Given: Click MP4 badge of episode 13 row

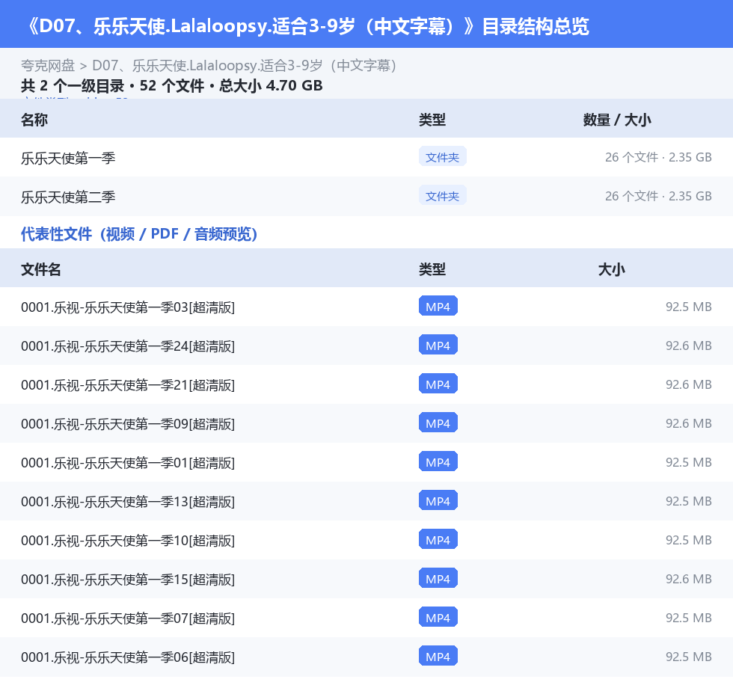Looking at the screenshot, I should (438, 500).
